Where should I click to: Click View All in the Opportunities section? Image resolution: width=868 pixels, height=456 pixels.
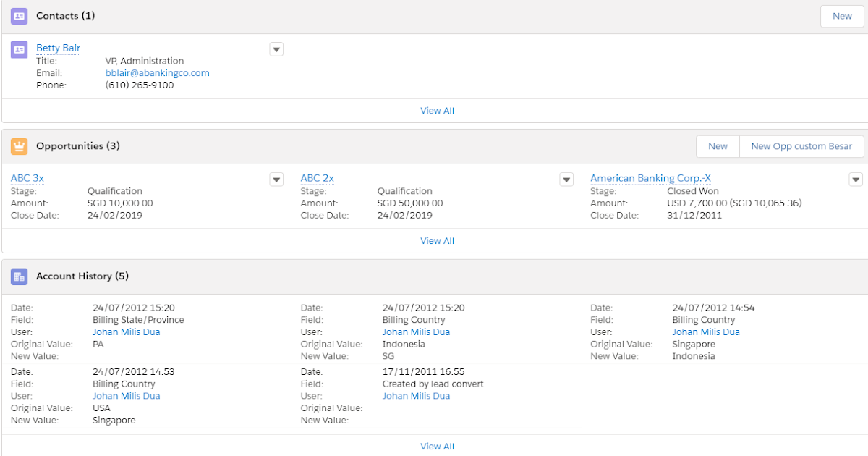(437, 240)
